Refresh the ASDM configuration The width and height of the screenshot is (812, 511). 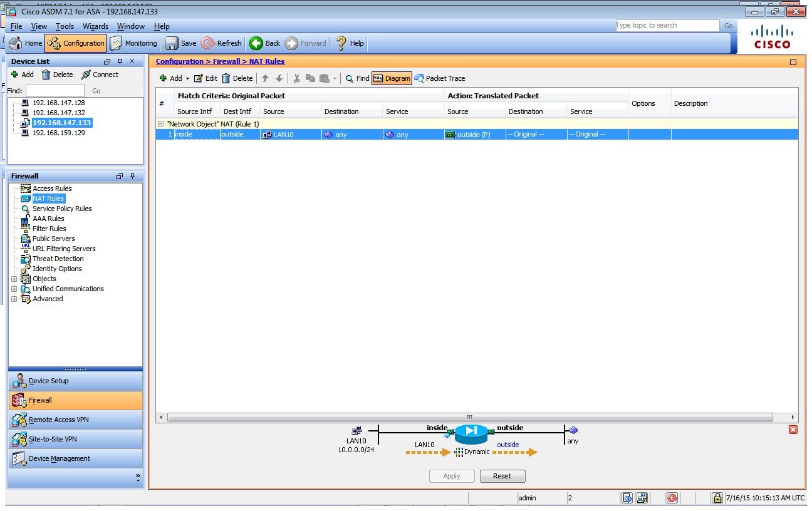[221, 43]
